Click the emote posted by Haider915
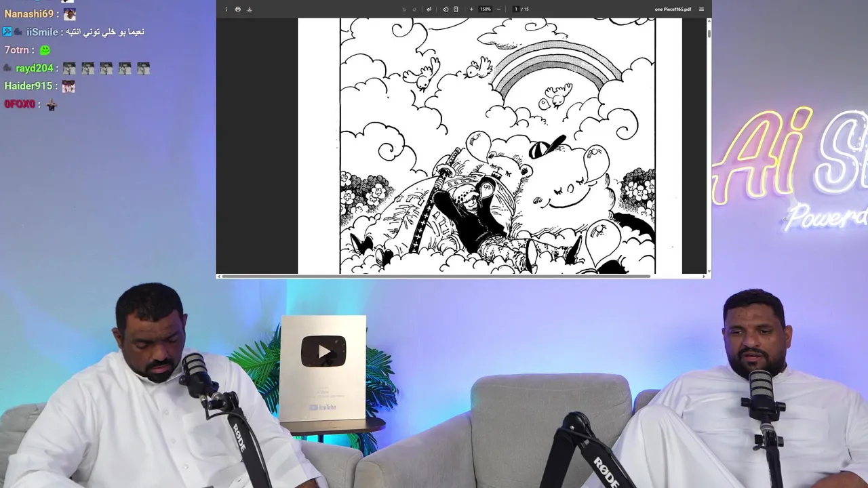868x488 pixels. click(68, 86)
